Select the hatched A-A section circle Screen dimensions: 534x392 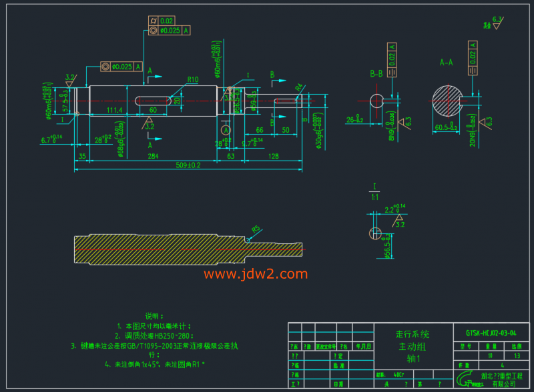click(x=449, y=101)
